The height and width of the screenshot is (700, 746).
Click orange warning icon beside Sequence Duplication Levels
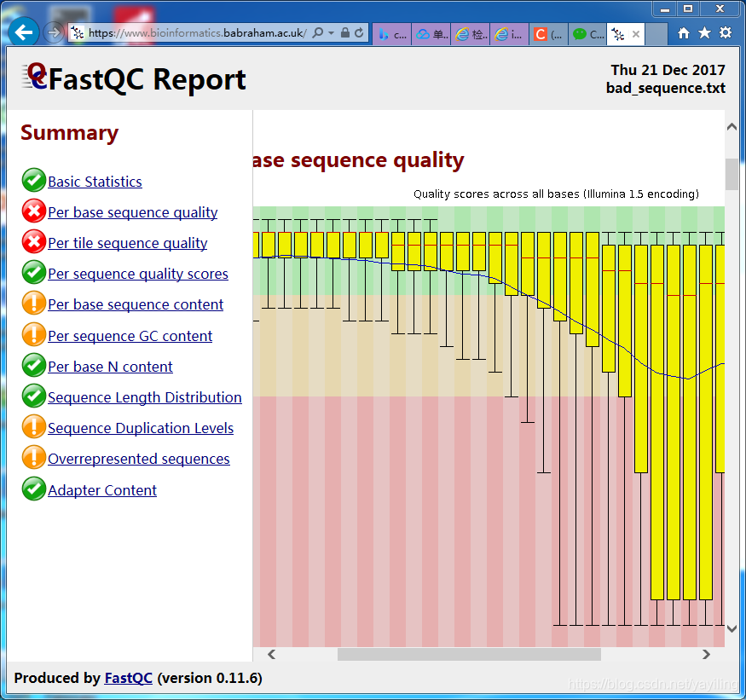click(34, 426)
